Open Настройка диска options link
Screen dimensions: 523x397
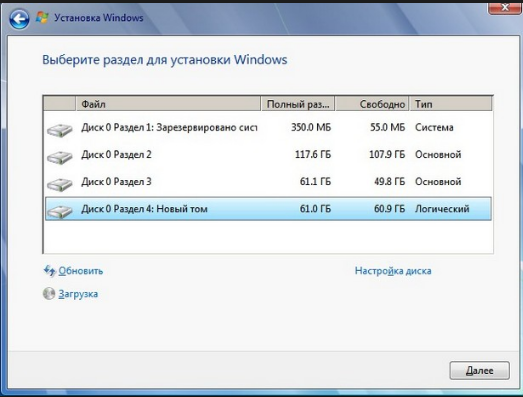click(393, 271)
